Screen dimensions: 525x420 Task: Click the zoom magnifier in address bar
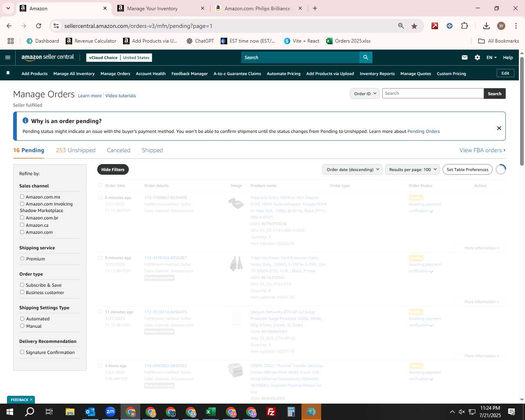tap(401, 26)
